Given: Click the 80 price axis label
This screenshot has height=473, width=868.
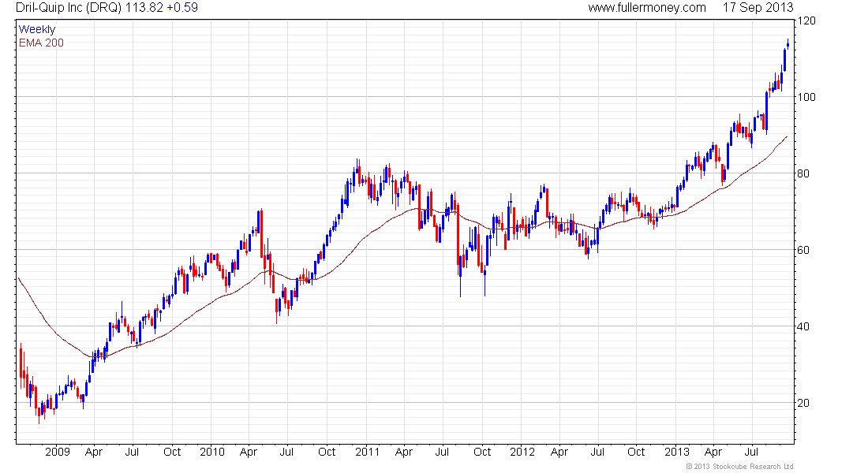Looking at the screenshot, I should click(803, 173).
